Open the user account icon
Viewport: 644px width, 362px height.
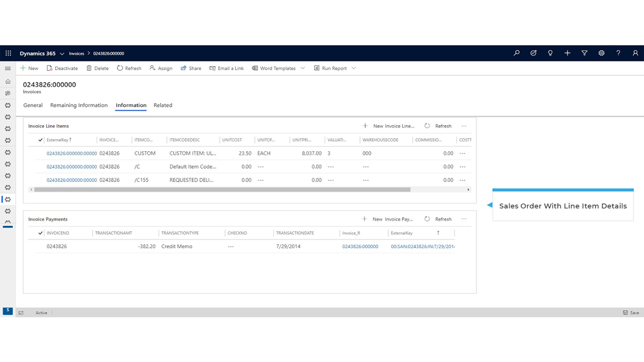(635, 53)
